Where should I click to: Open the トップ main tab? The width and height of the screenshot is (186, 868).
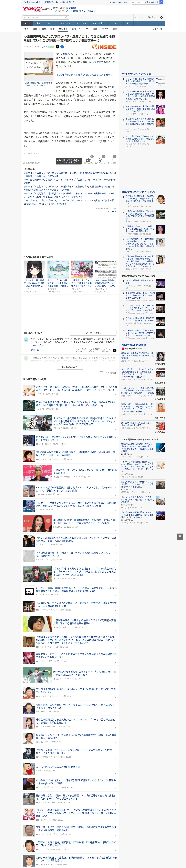pyautogui.click(x=27, y=23)
